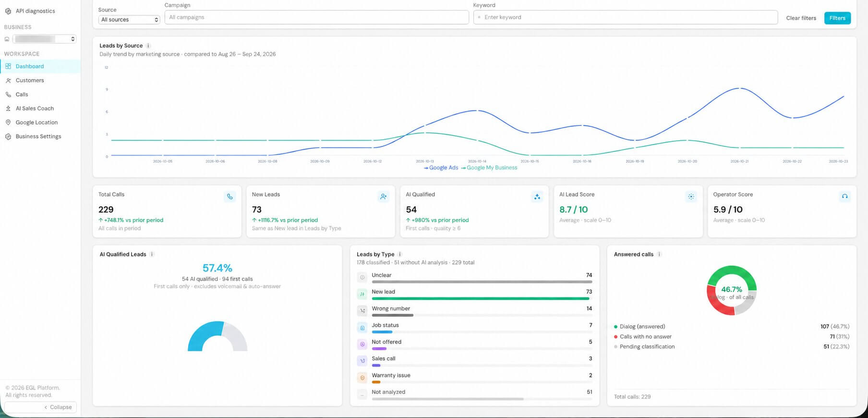Screen dimensions: 868x418
Task: Click the All campaigns field
Action: click(316, 17)
